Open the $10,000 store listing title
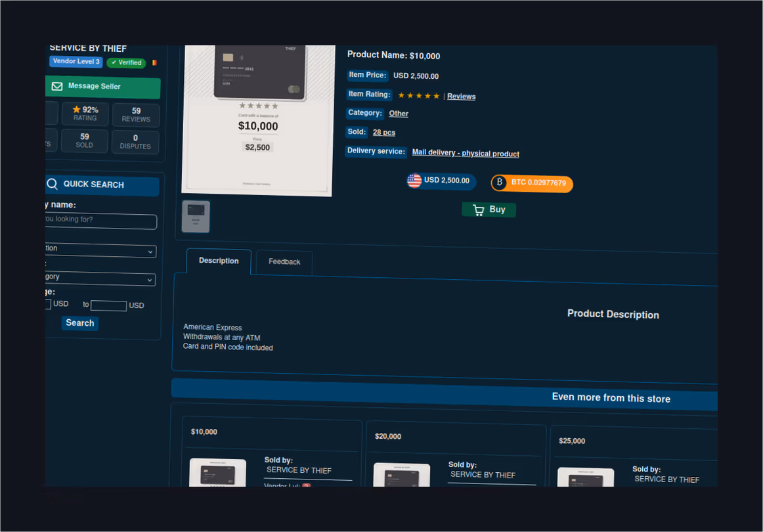Image resolution: width=763 pixels, height=532 pixels. coord(204,432)
